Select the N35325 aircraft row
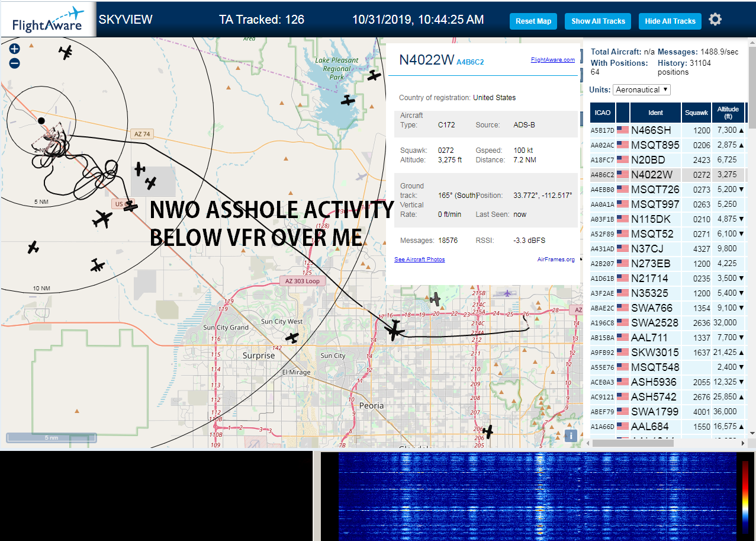 tap(668, 293)
